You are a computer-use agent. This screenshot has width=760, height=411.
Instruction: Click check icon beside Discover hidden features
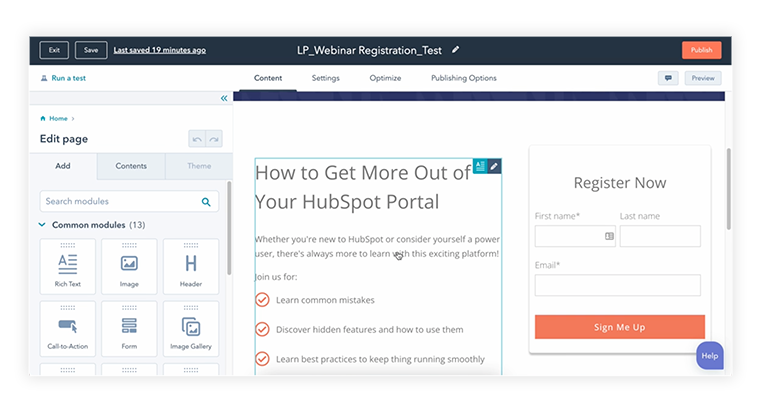pos(262,330)
